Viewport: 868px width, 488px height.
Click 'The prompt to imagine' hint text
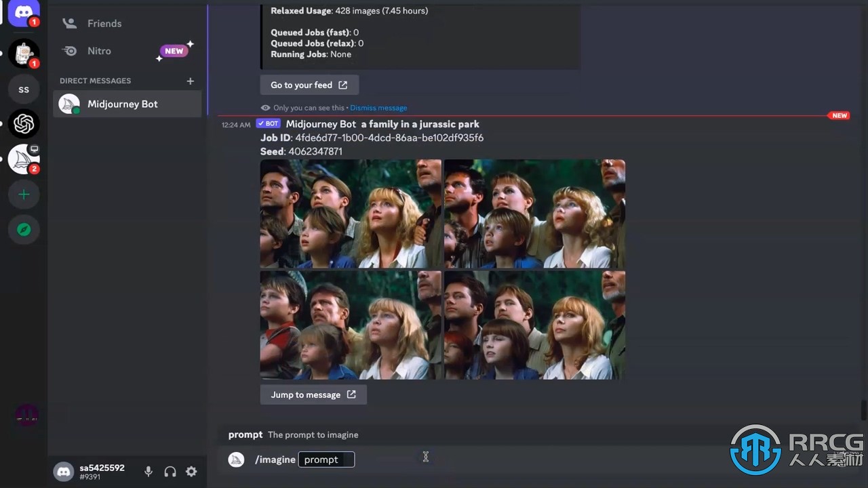tap(313, 435)
